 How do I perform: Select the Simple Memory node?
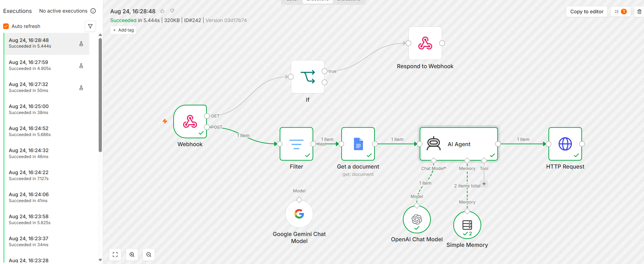tap(467, 225)
